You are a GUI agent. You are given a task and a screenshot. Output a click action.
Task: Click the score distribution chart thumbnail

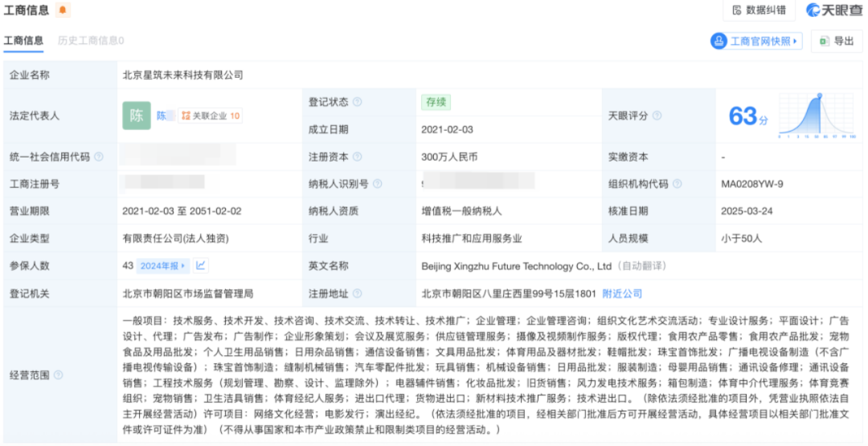818,117
